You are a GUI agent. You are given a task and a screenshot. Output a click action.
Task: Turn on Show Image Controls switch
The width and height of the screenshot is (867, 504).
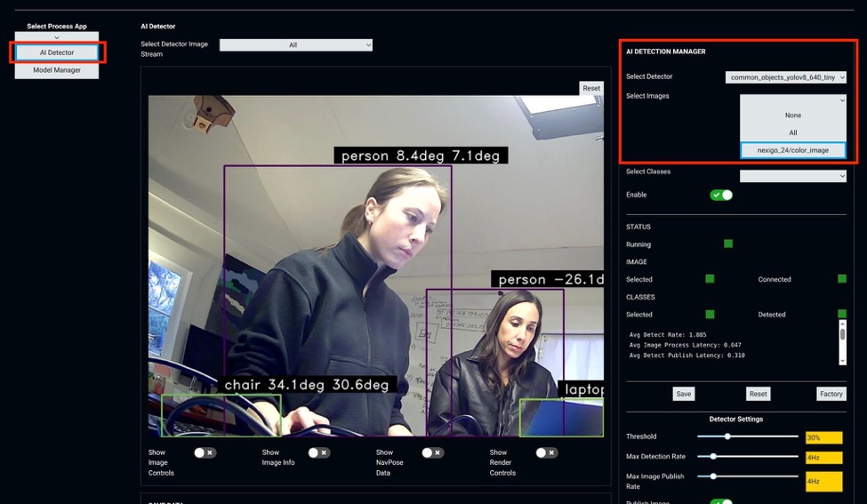coord(205,452)
